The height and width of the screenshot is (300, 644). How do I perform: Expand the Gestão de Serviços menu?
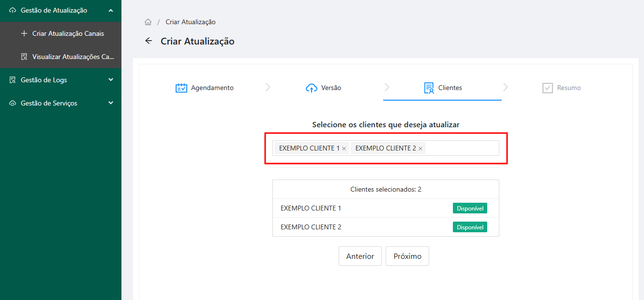111,103
